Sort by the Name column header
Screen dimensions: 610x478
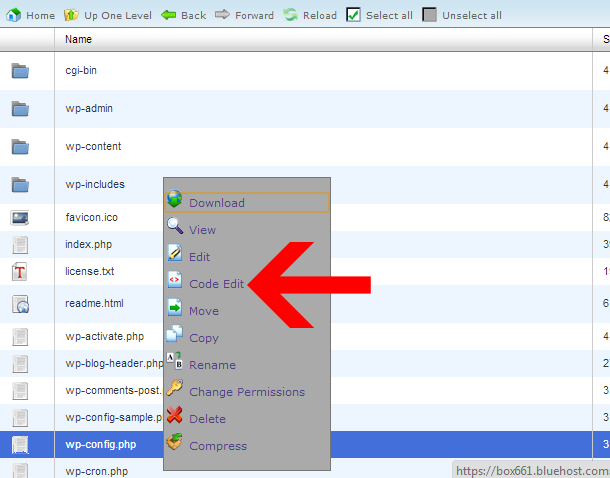(79, 40)
